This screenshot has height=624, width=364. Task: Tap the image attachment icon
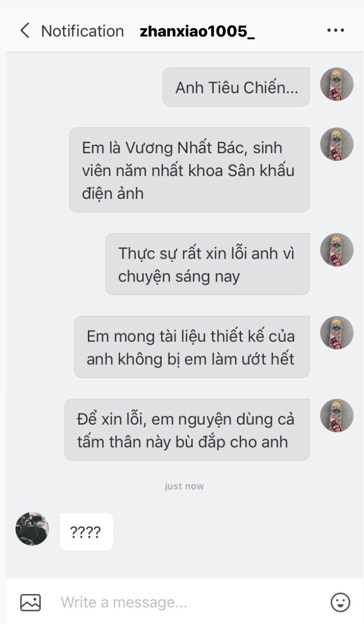pyautogui.click(x=30, y=602)
